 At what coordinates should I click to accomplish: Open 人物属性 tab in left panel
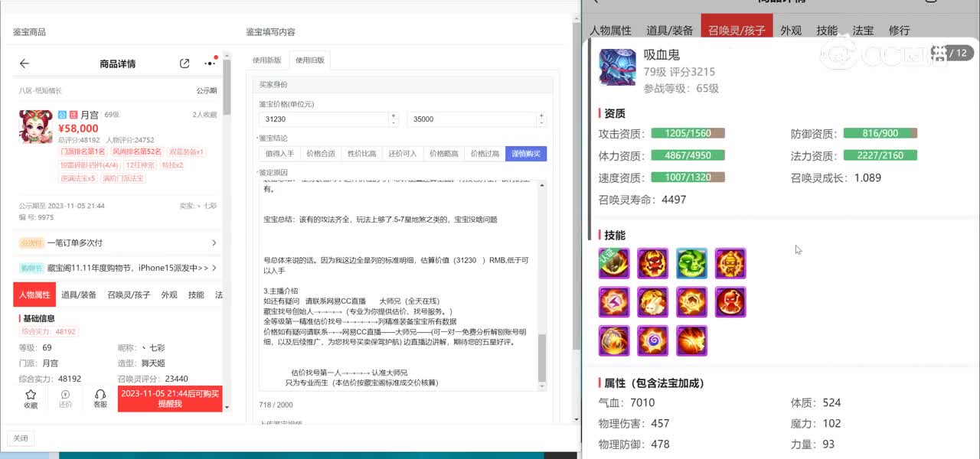[x=34, y=295]
